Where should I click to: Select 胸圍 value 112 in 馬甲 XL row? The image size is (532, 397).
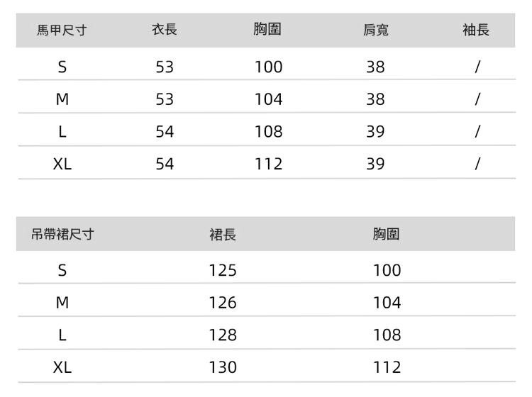click(268, 164)
